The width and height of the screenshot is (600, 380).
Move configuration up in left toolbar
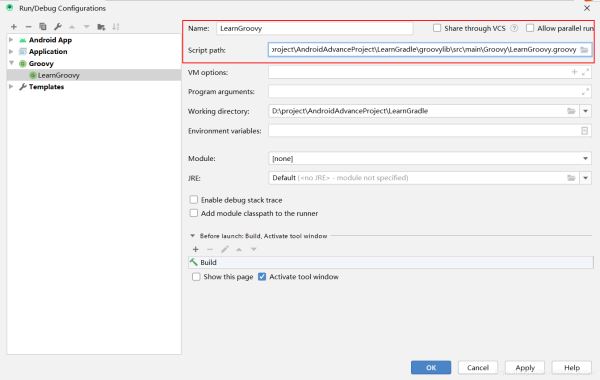click(x=72, y=27)
